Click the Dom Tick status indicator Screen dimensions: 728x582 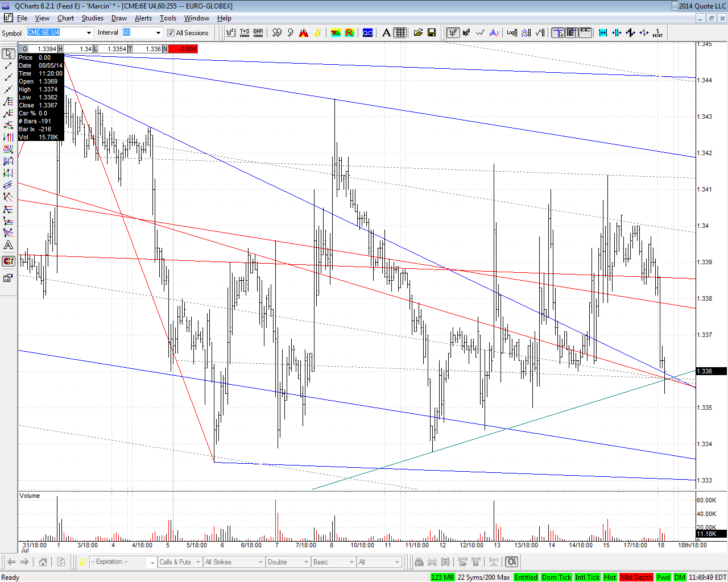[x=556, y=577]
